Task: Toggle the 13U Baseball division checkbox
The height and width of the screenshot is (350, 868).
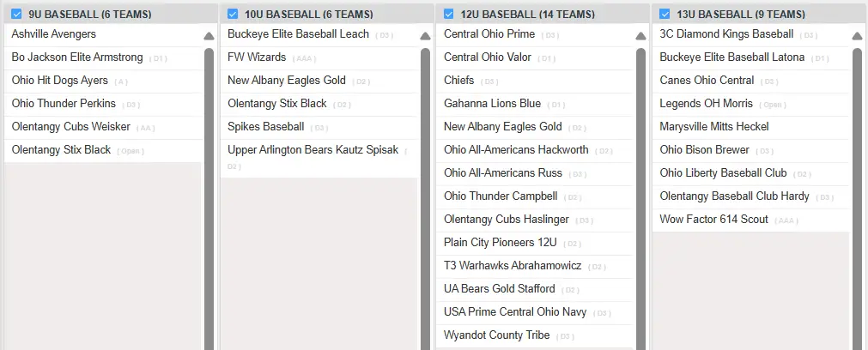Action: (x=665, y=14)
